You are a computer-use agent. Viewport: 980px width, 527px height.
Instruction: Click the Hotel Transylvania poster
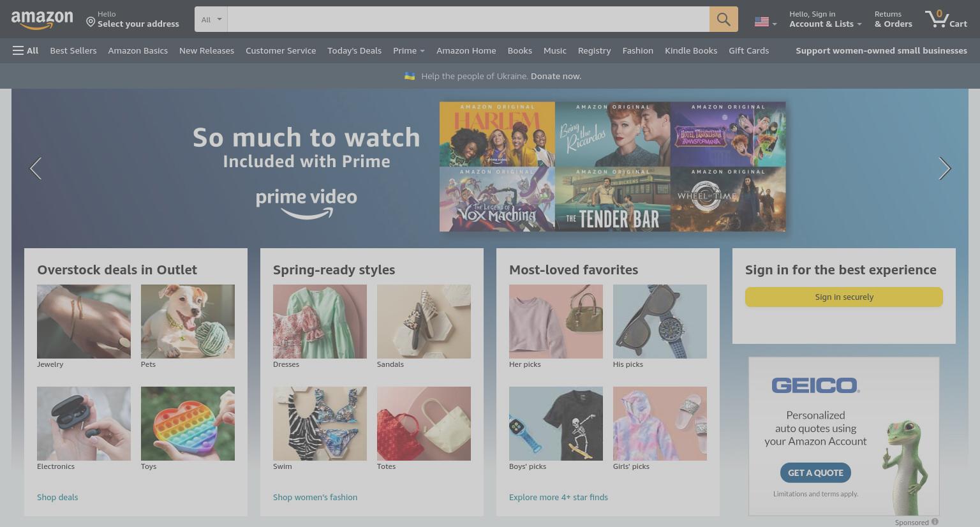[x=728, y=134]
